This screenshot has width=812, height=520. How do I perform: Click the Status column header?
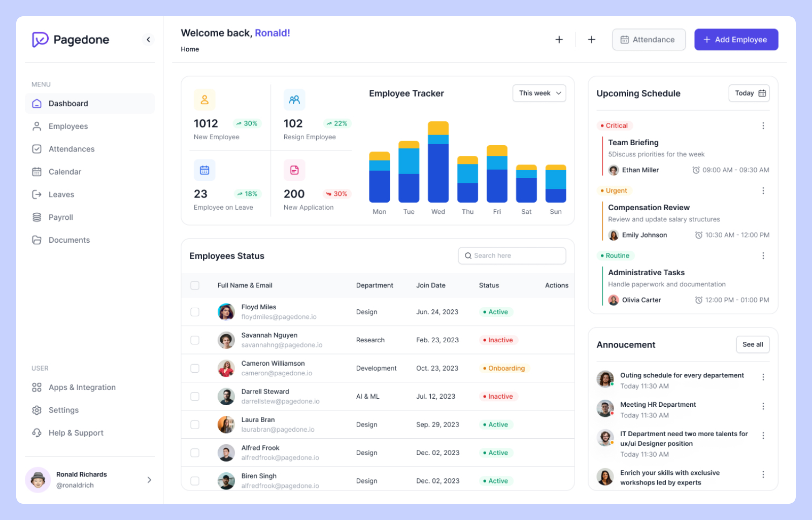click(489, 285)
